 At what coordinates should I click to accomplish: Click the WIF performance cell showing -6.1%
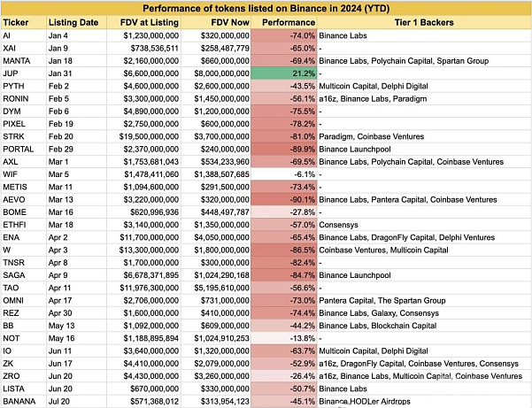click(283, 174)
